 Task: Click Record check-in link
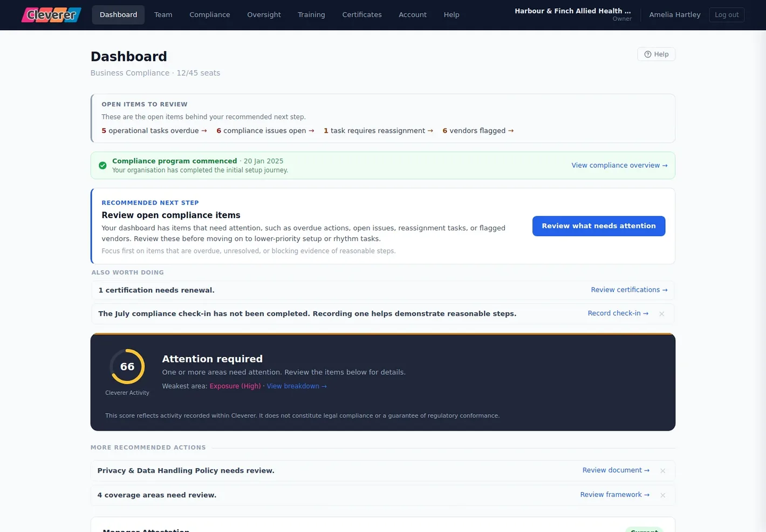tap(618, 313)
